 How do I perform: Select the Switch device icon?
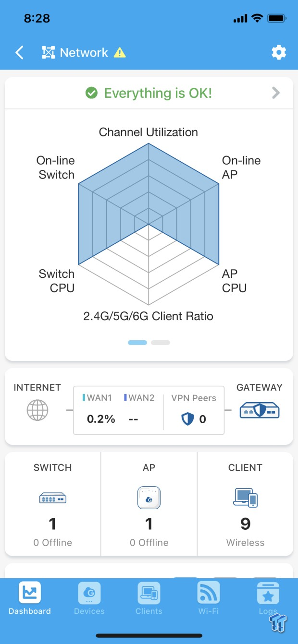point(52,498)
